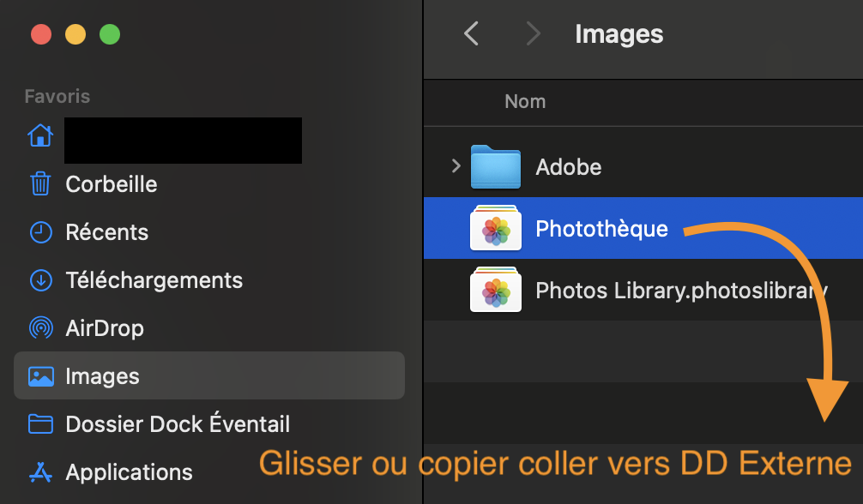Go back with the left chevron

coord(471,34)
